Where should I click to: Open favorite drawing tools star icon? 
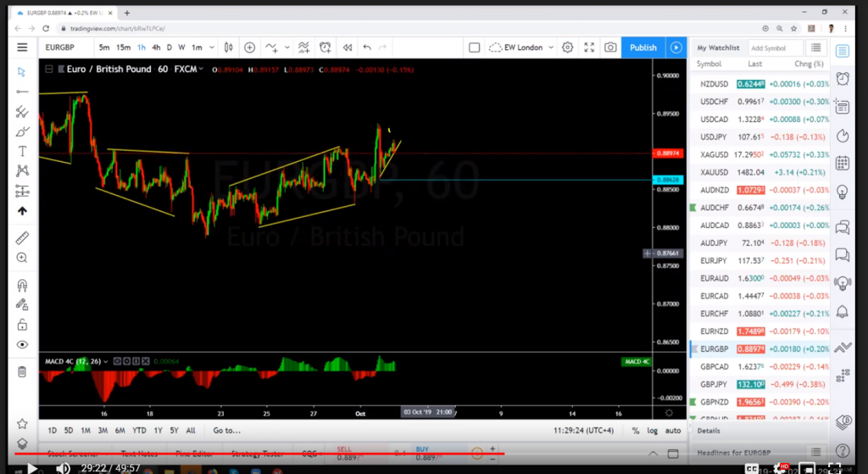tap(22, 424)
